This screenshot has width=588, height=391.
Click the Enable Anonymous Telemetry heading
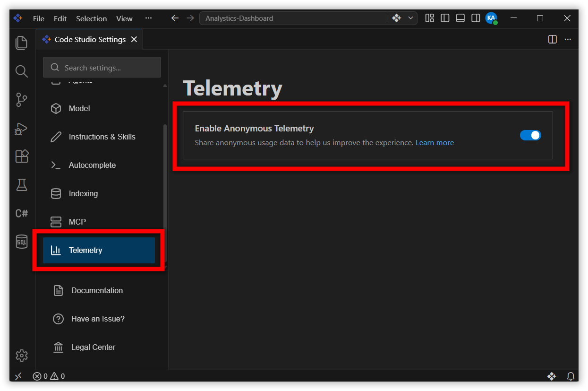(254, 128)
